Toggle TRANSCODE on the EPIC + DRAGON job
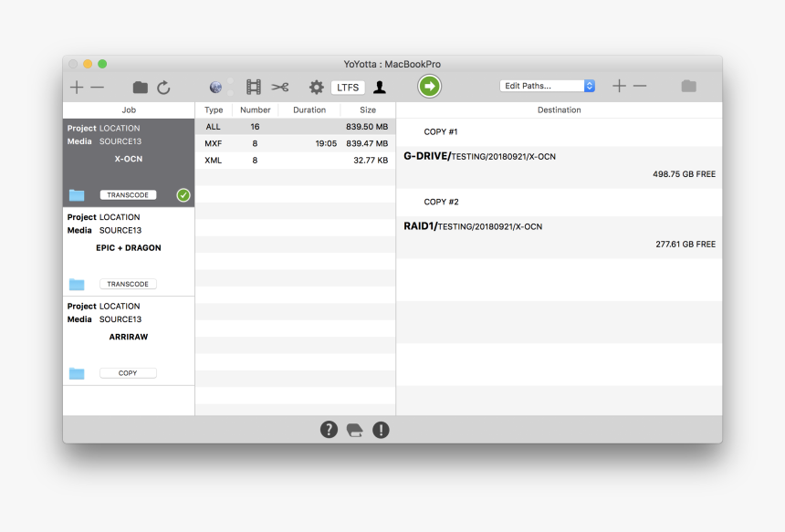785x532 pixels. coord(128,284)
